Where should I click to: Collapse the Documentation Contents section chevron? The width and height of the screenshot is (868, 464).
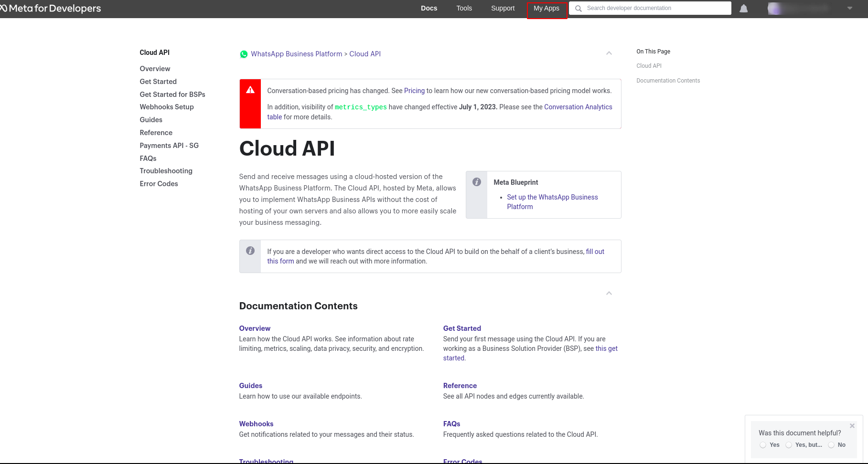click(609, 293)
